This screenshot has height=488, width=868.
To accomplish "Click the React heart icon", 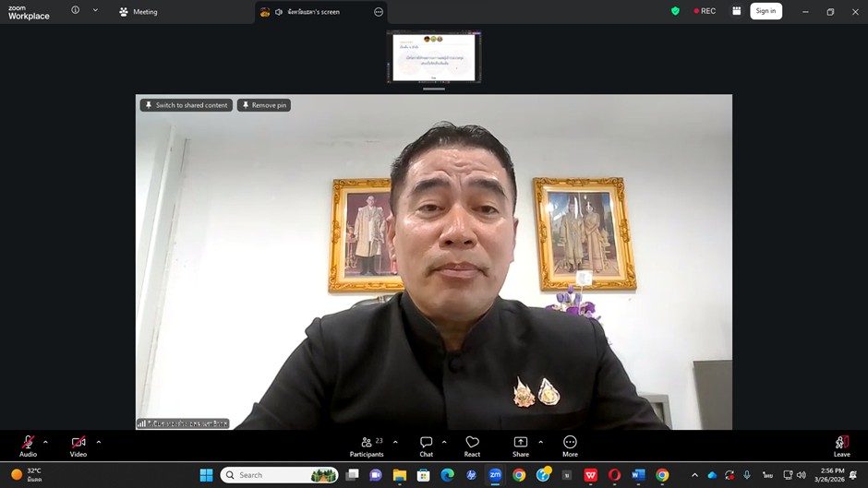I will point(472,445).
